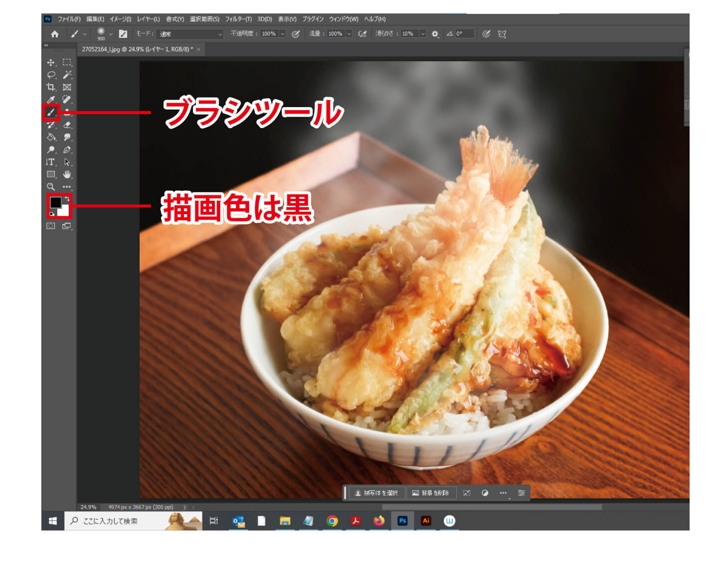Image resolution: width=728 pixels, height=565 pixels.
Task: Select the Zoom magnifier tool
Action: point(51,187)
